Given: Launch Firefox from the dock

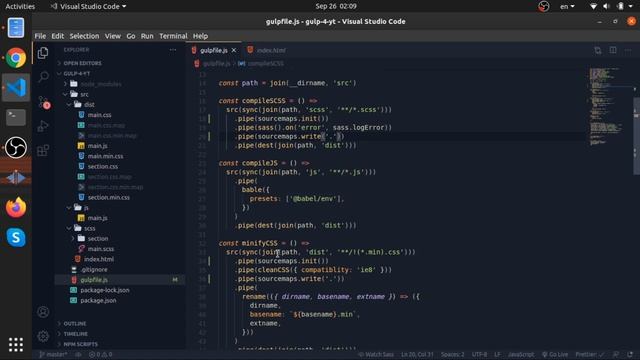Looking at the screenshot, I should click(x=16, y=207).
